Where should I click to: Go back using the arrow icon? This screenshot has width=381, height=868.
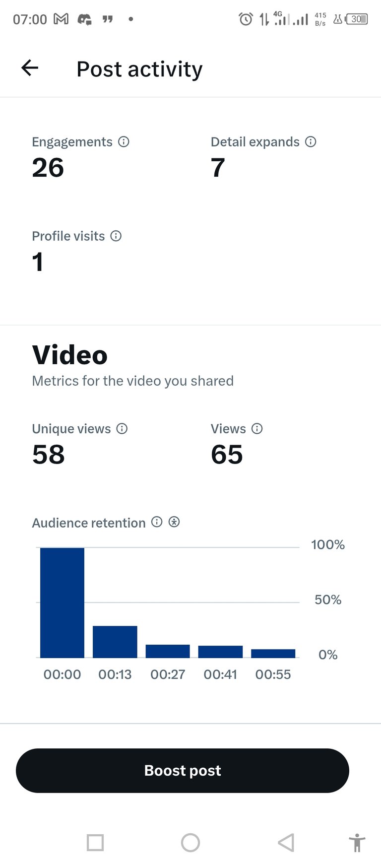click(30, 68)
